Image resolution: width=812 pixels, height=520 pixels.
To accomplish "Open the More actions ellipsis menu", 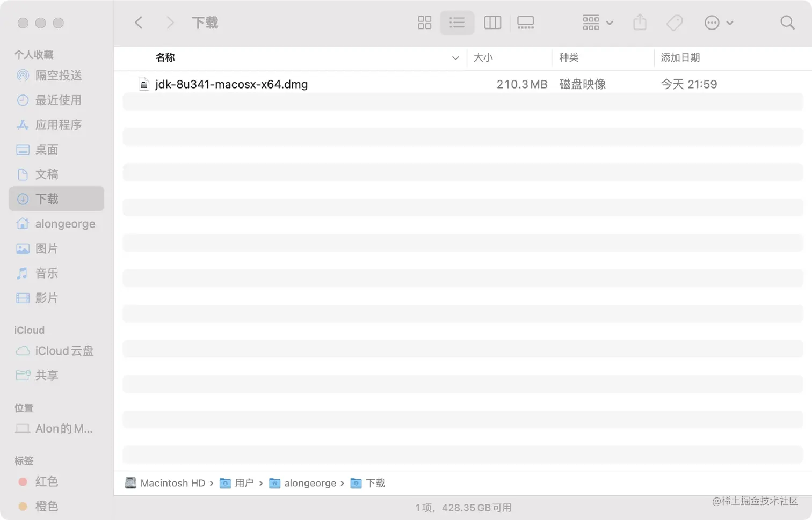I will pos(719,23).
